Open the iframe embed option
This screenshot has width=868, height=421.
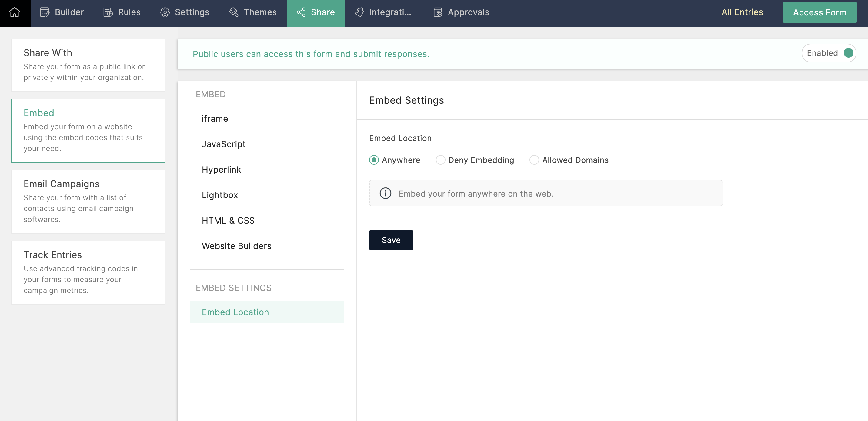click(x=215, y=119)
